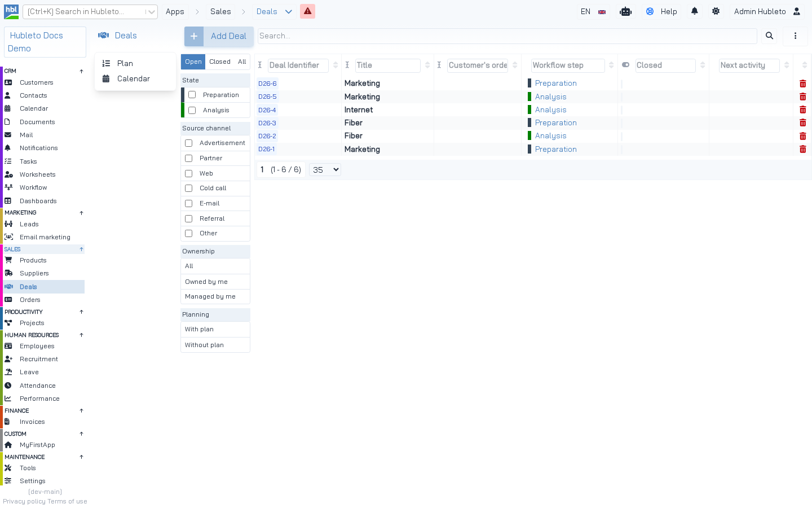Enable the Referral source channel filter
This screenshot has height=508, width=812.
click(x=189, y=218)
